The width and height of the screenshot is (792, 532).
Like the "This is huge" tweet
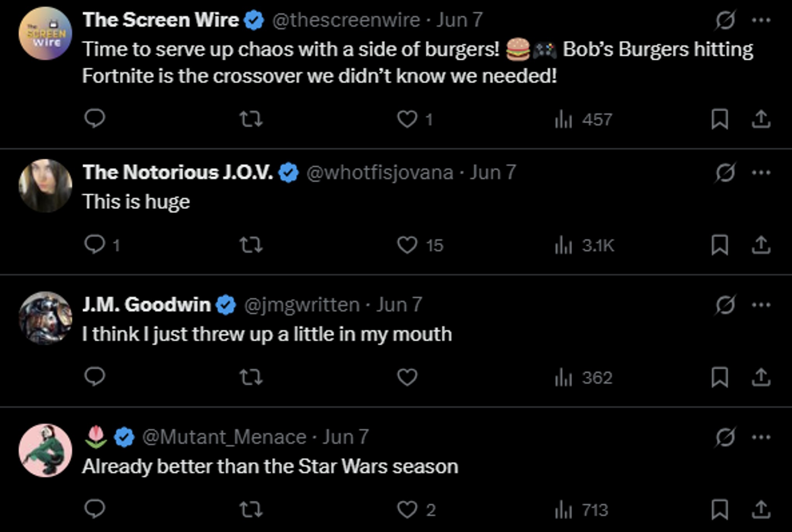(x=407, y=245)
